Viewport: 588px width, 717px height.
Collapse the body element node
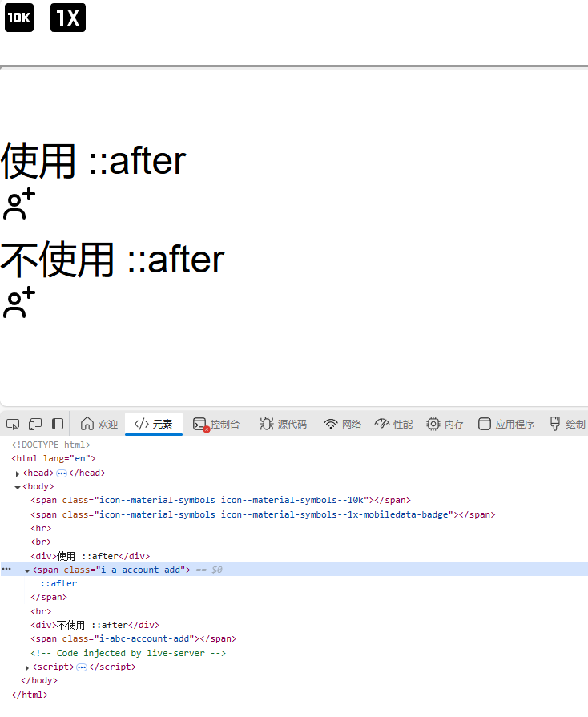[x=18, y=487]
